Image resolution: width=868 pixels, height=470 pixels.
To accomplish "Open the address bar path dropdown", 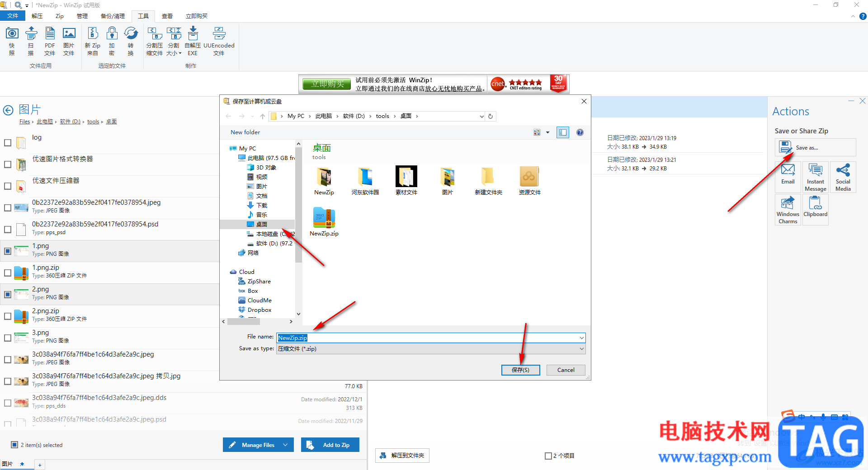I will pos(481,117).
